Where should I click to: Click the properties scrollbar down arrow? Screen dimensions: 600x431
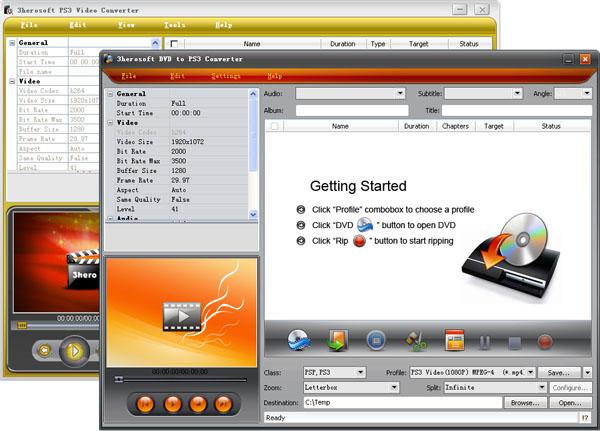(x=253, y=214)
